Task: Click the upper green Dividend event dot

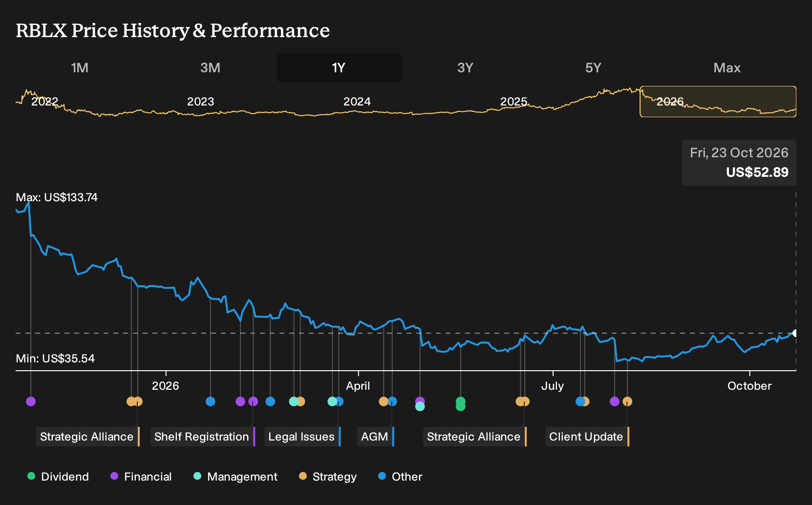Action: 460,401
